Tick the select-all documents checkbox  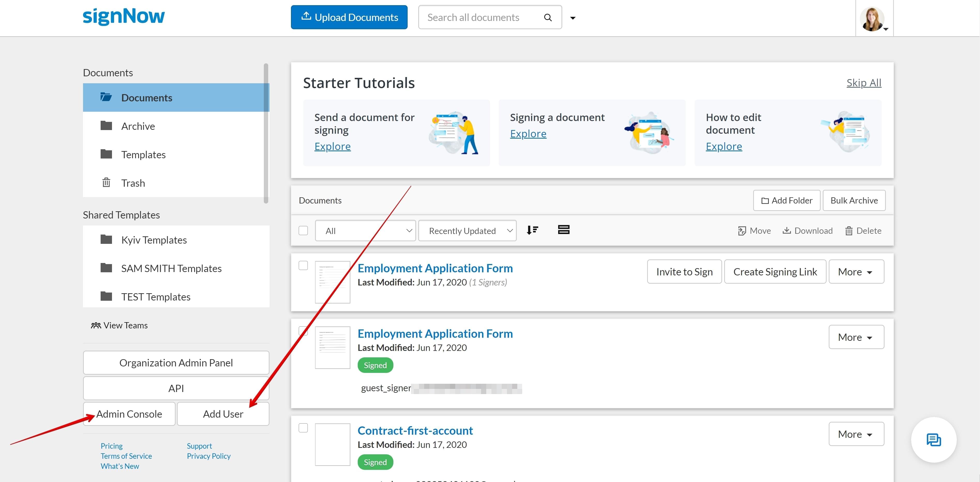(303, 231)
